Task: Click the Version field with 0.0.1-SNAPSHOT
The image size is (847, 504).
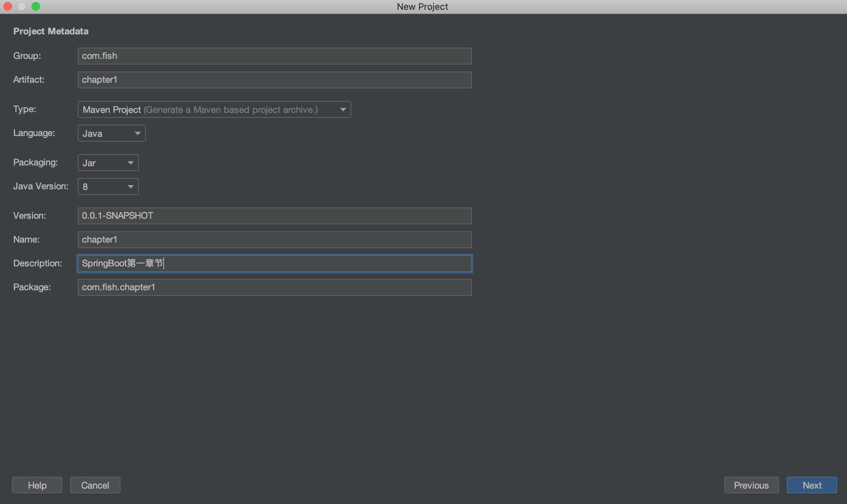Action: (x=274, y=216)
